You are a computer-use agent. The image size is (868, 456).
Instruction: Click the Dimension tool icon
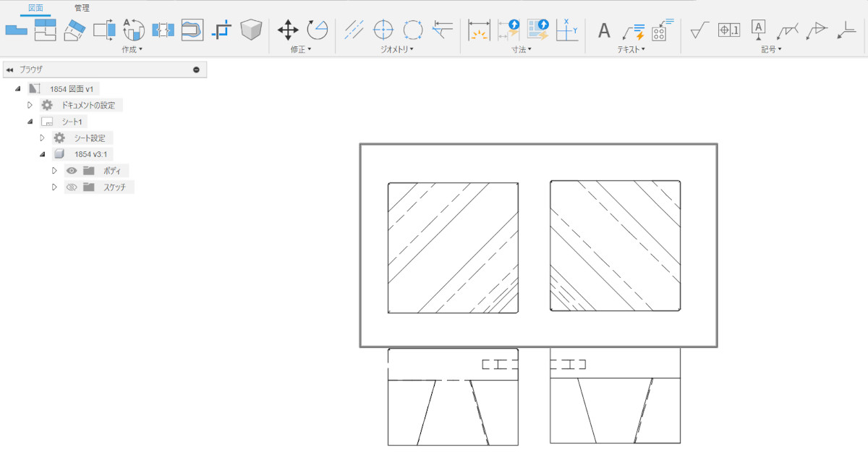(479, 30)
